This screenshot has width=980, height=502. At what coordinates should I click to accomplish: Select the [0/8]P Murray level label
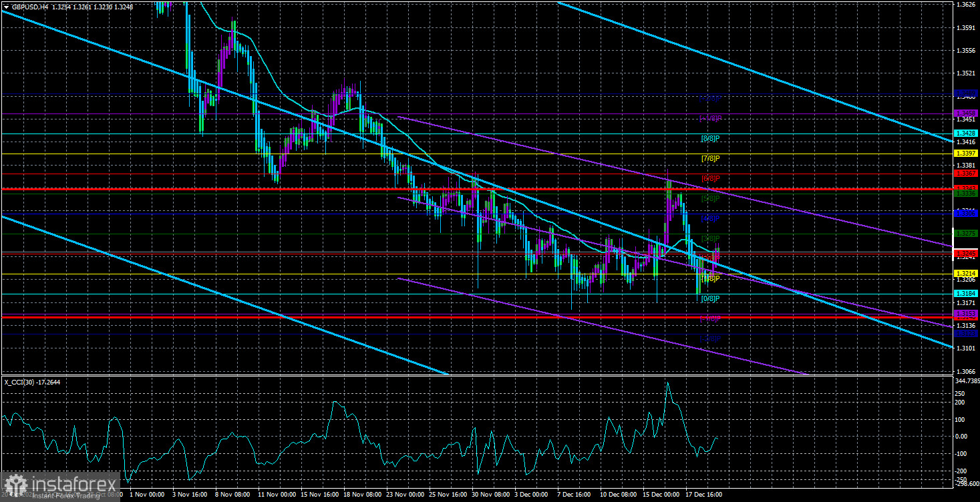(710, 298)
